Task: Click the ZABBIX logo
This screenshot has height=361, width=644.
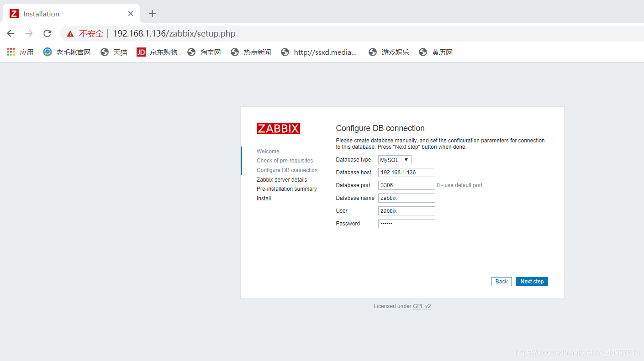Action: point(278,128)
